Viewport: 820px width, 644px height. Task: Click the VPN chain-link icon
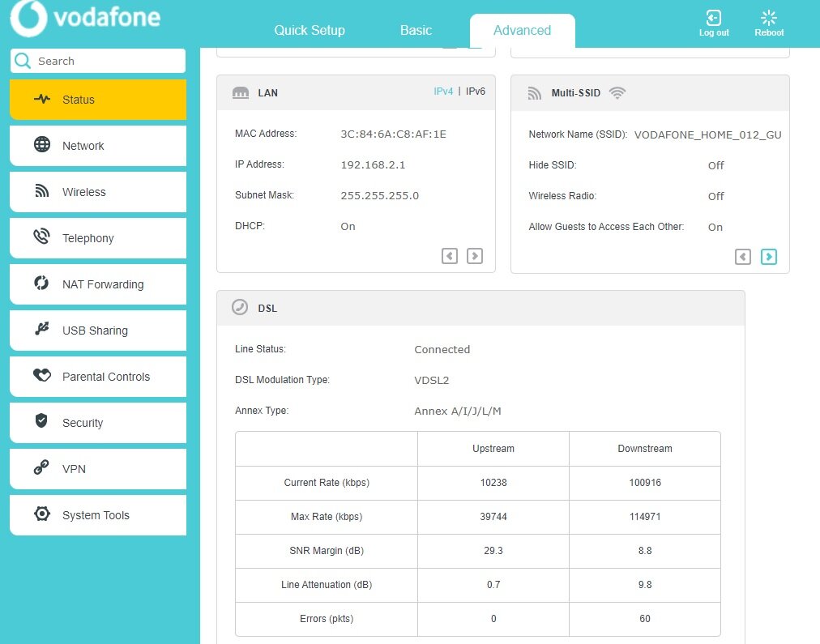click(x=41, y=467)
